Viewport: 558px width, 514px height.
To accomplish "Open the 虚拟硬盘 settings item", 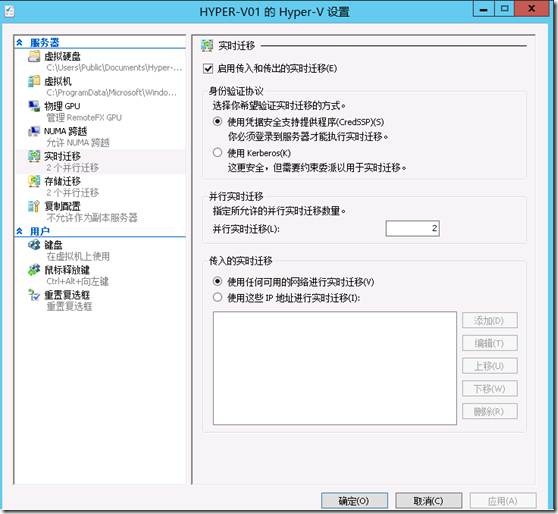I will point(100,61).
